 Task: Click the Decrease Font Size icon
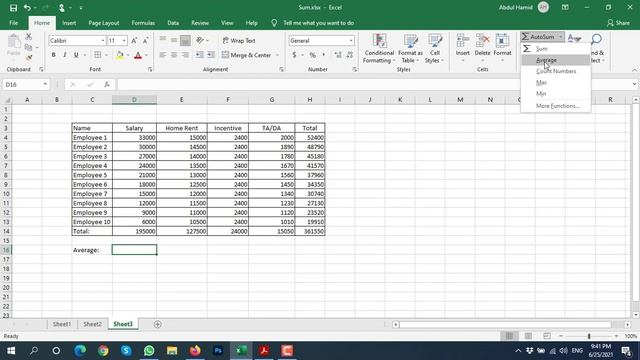point(145,40)
